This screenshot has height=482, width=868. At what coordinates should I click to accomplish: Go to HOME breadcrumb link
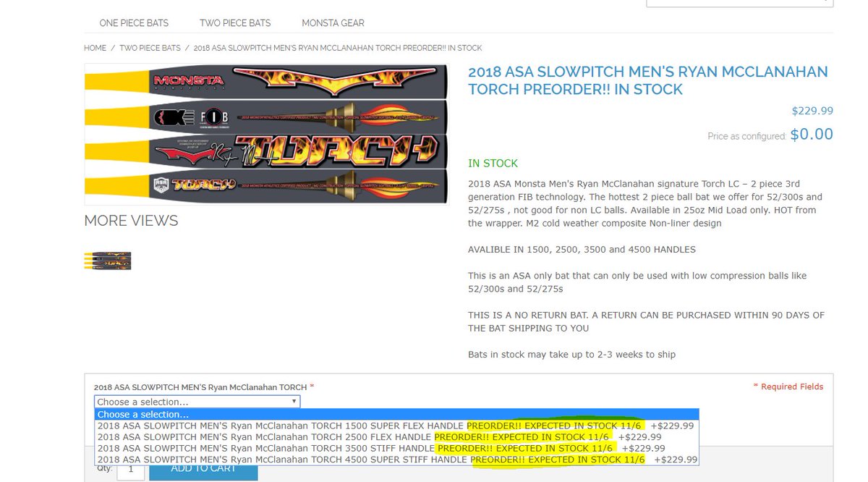coord(95,48)
